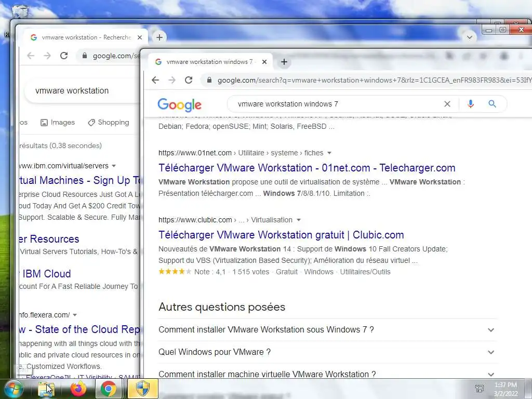Viewport: 532px width, 399px height.
Task: Click the back arrow in front Chrome window
Action: click(155, 80)
